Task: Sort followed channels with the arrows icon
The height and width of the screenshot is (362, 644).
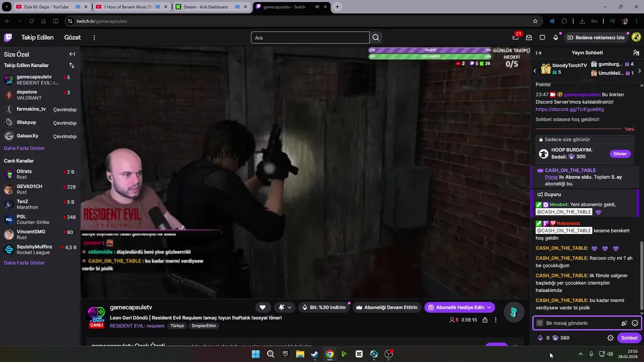Action: tap(71, 65)
